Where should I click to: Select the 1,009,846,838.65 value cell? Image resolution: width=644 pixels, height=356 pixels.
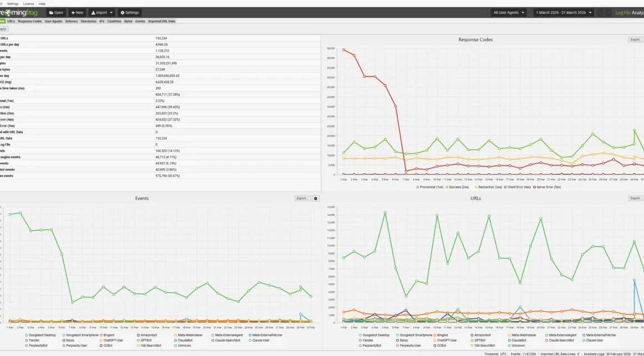point(167,76)
